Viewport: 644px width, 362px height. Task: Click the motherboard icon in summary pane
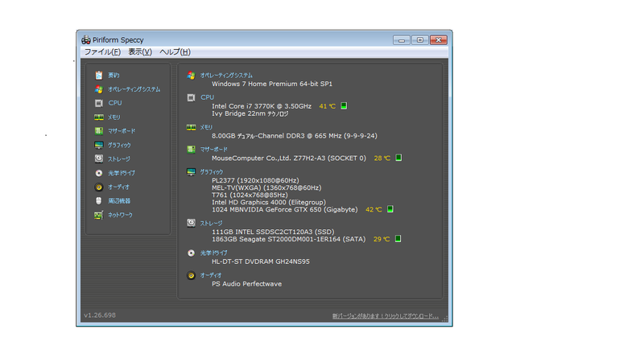tap(191, 150)
